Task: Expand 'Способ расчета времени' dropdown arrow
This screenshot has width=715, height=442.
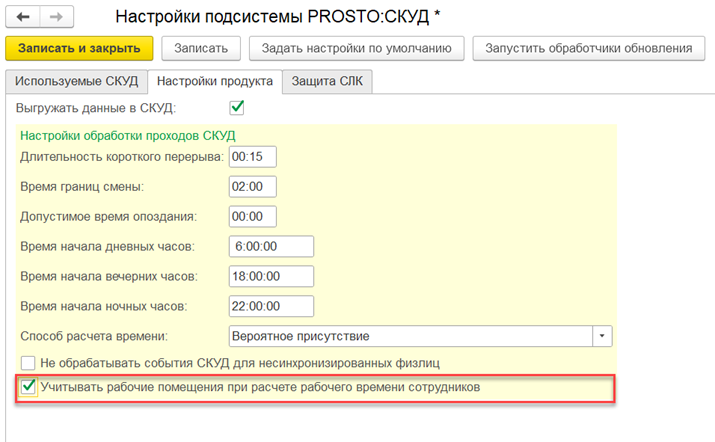Action: (602, 336)
